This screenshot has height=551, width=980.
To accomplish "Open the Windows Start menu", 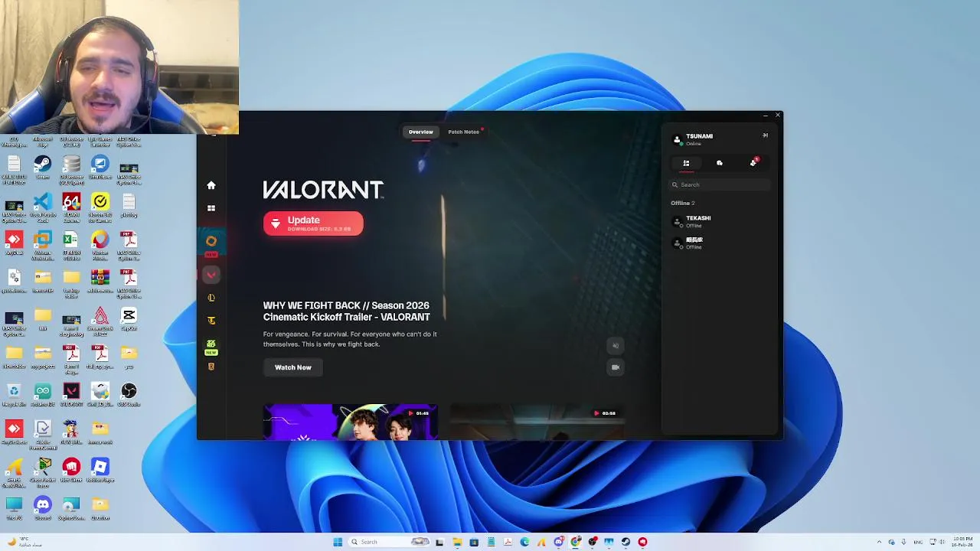I will (x=338, y=542).
